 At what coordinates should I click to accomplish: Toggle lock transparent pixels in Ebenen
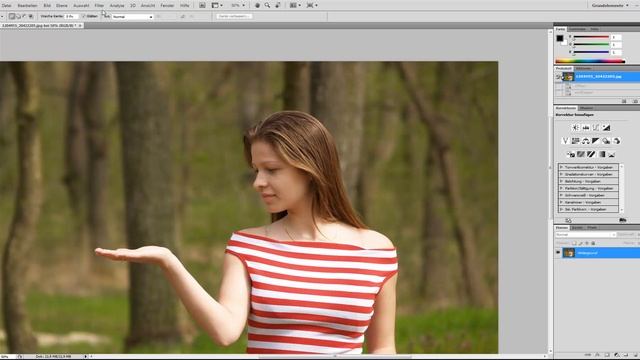click(x=574, y=243)
